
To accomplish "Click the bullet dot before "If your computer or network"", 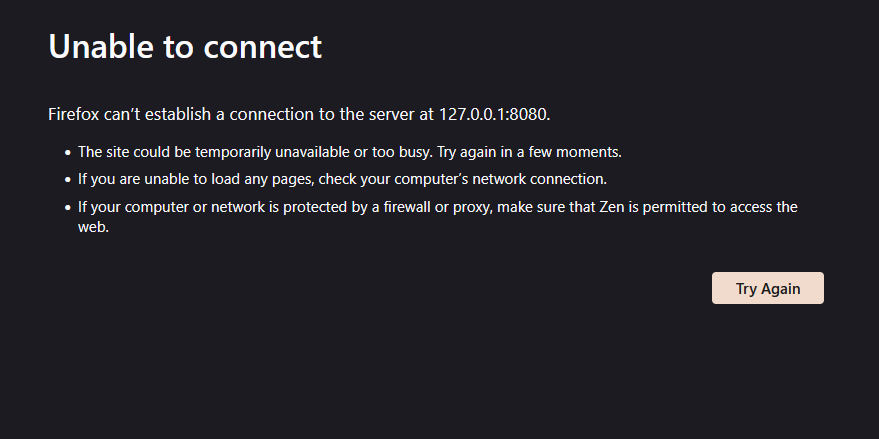I will (x=67, y=208).
